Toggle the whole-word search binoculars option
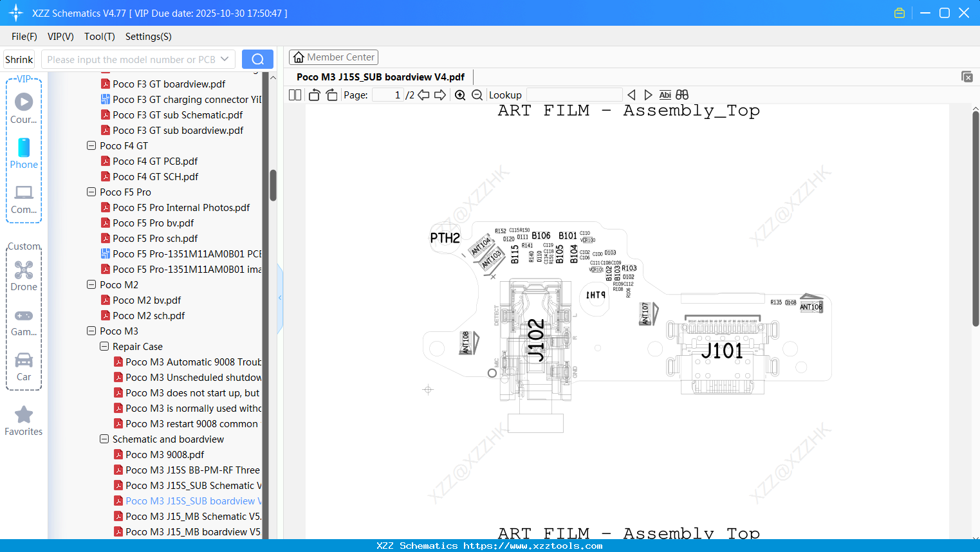Viewport: 980px width, 552px height. click(x=681, y=95)
